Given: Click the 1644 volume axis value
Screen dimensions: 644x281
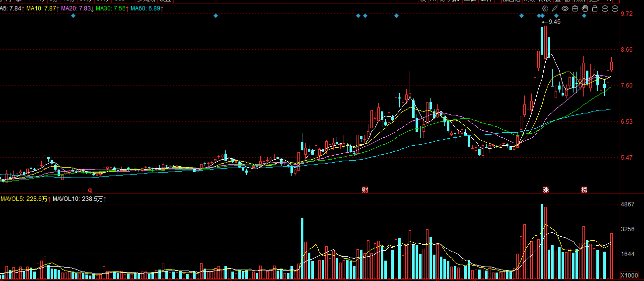Looking at the screenshot, I should tap(628, 254).
